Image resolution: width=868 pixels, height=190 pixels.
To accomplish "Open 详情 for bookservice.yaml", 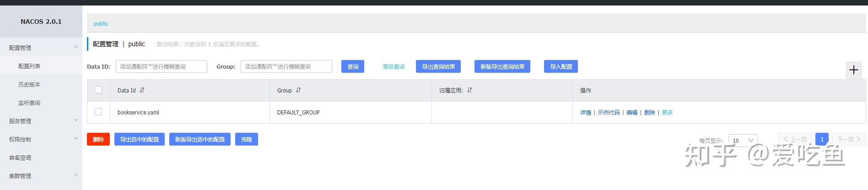I will click(586, 112).
